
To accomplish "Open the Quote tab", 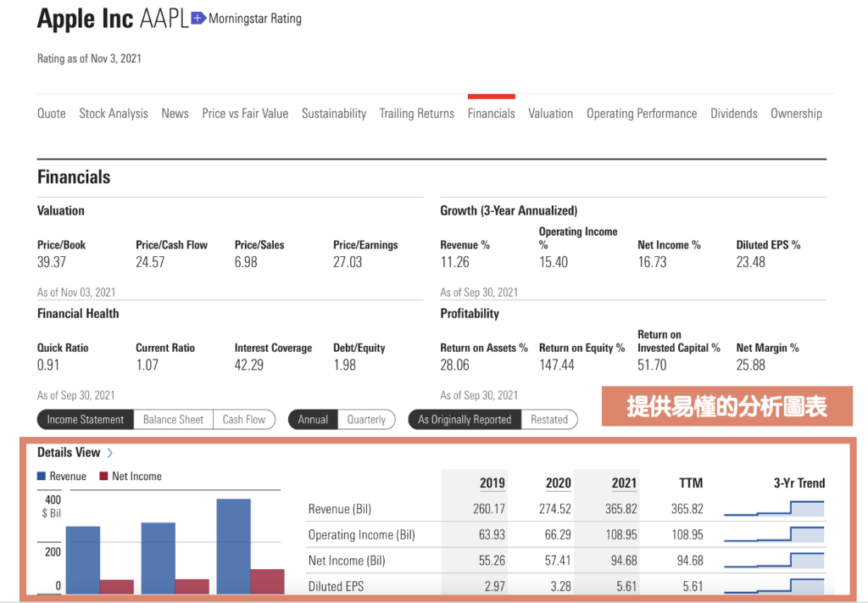I will click(x=52, y=114).
